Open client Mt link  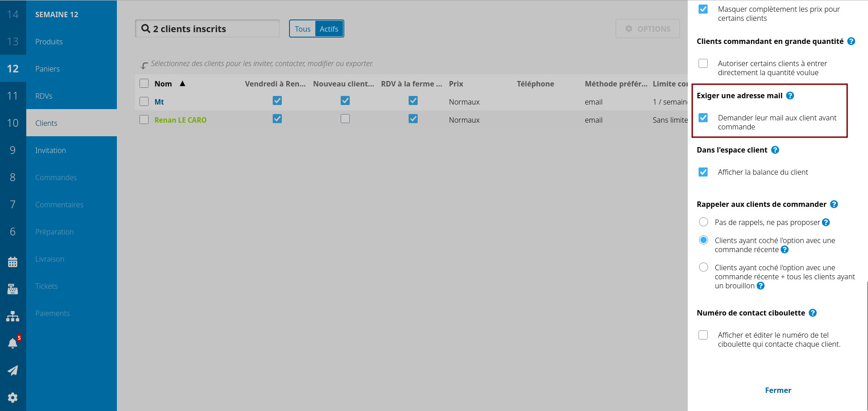[159, 102]
